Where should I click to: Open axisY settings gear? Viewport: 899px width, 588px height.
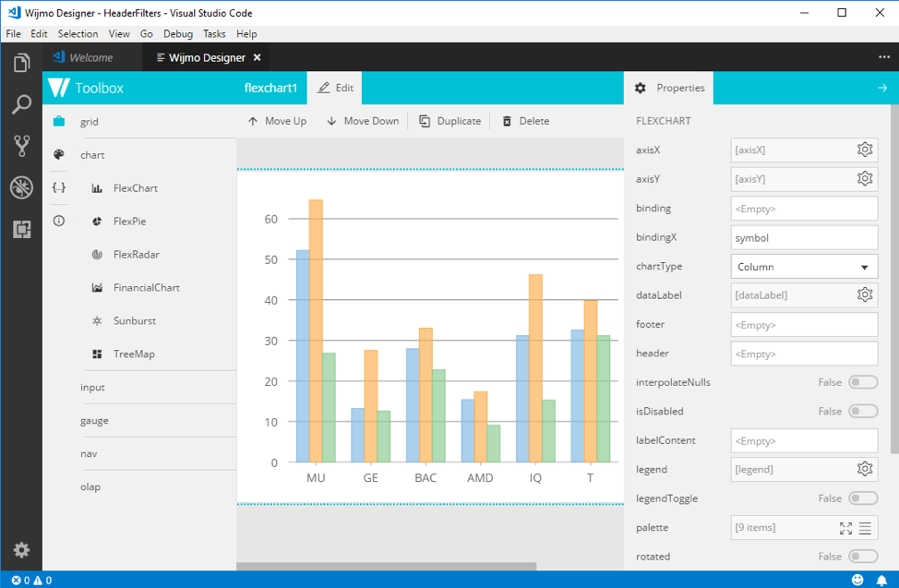pyautogui.click(x=865, y=179)
